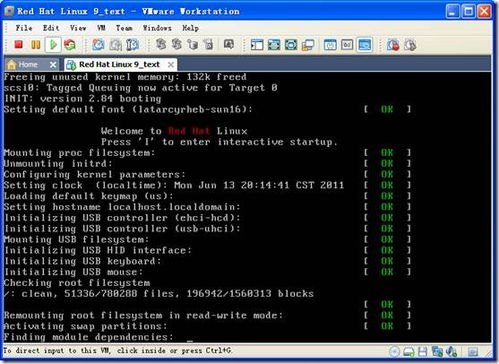Screen dimensions: 499x364
Task: Click the Quick Switch mode icon
Action: tap(274, 45)
